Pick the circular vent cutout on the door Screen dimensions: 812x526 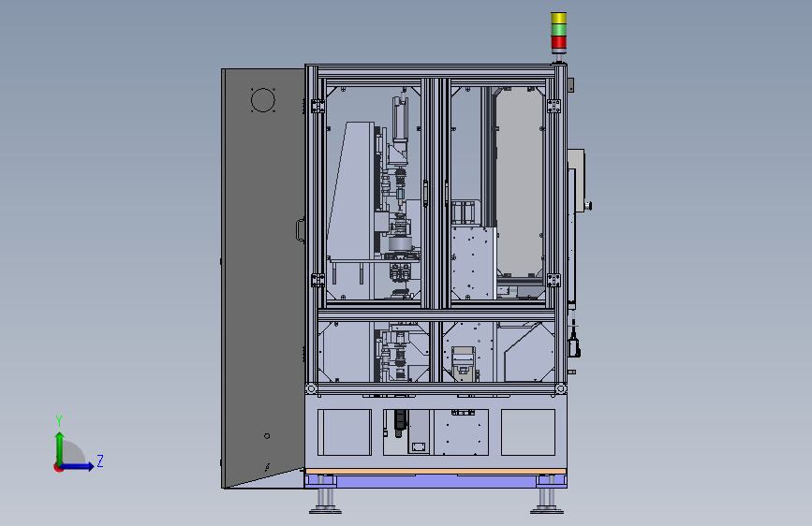tap(262, 100)
